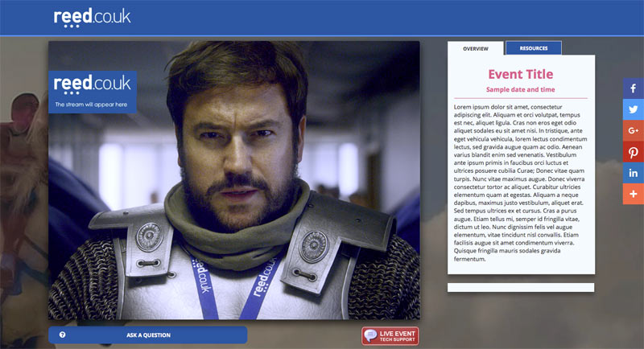Open Live Event Tech Support

point(390,336)
